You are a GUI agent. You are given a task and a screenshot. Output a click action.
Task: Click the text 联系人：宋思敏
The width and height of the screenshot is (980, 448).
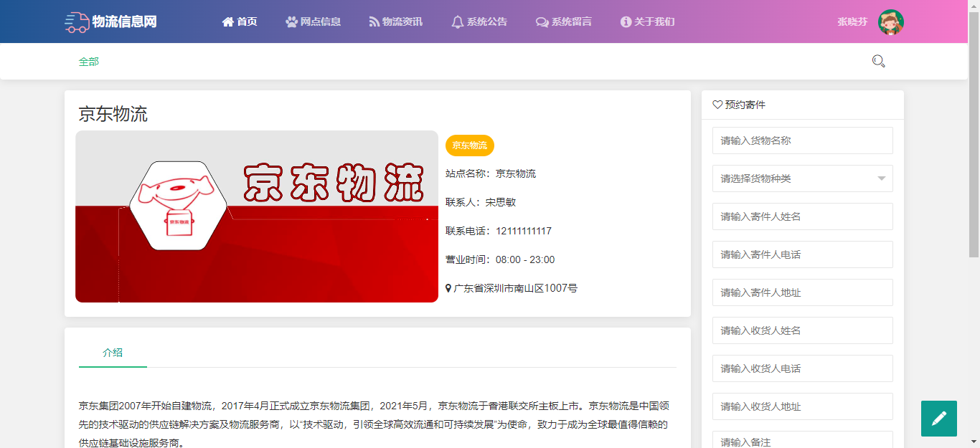481,202
